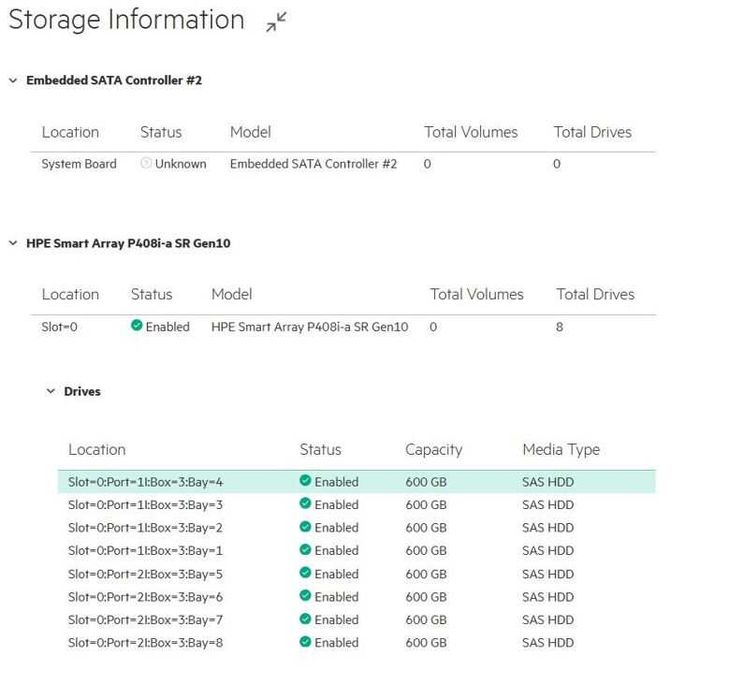729x699 pixels.
Task: Click SAS HDD media type for Bay=8 drive
Action: pyautogui.click(x=548, y=643)
